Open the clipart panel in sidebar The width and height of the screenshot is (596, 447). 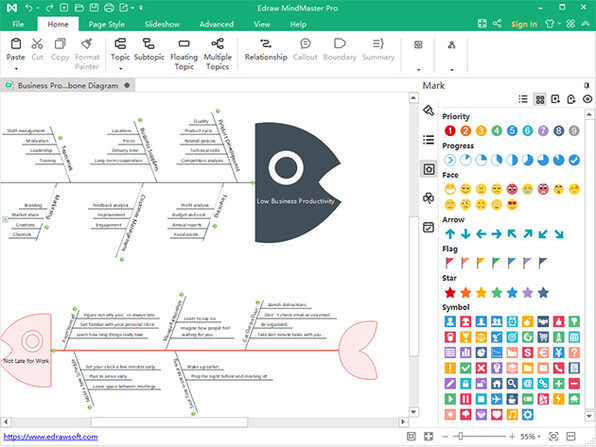(429, 198)
